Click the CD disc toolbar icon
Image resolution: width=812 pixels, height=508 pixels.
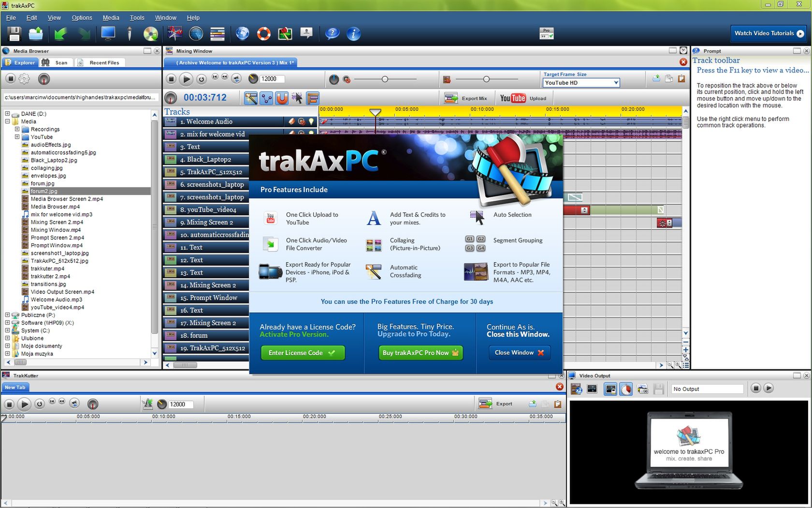pyautogui.click(x=151, y=33)
